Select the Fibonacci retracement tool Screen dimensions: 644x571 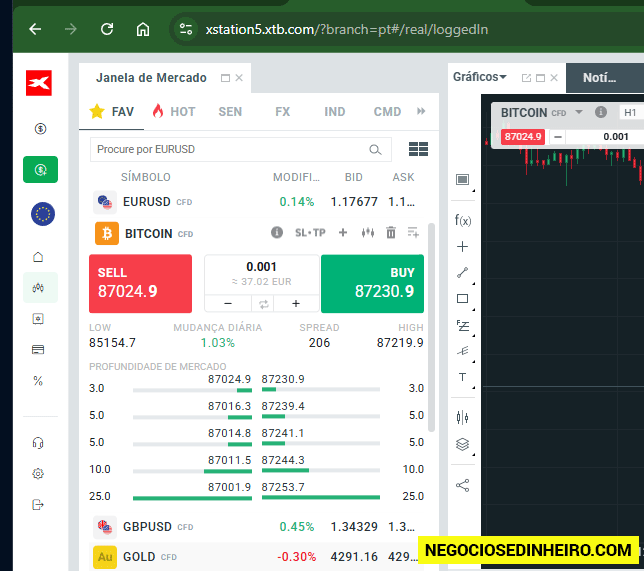click(463, 326)
